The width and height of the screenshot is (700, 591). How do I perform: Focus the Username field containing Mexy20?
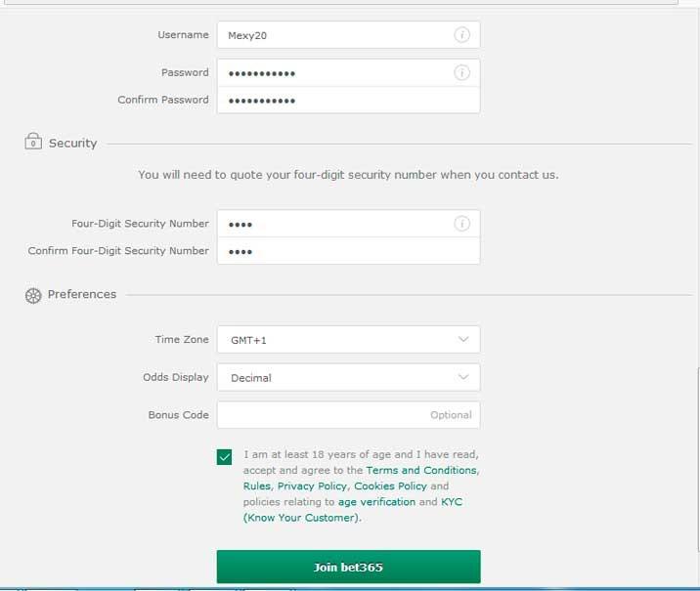332,35
